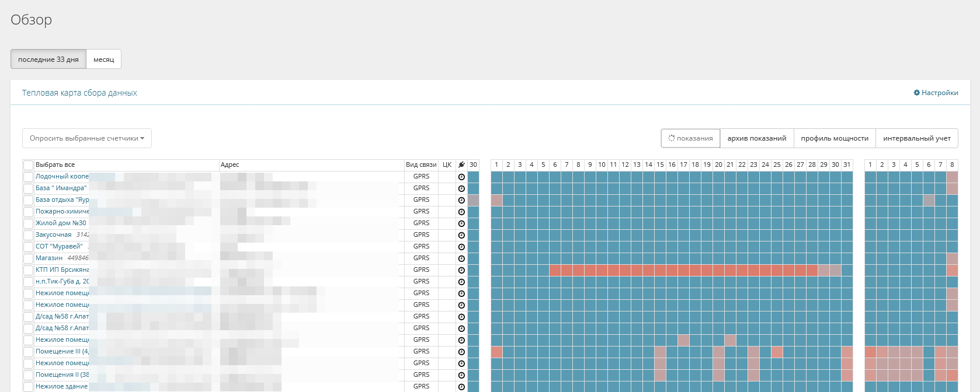The height and width of the screenshot is (392, 980).
Task: Click clock icon in КТП ИП Брсикяна row
Action: coord(461,270)
